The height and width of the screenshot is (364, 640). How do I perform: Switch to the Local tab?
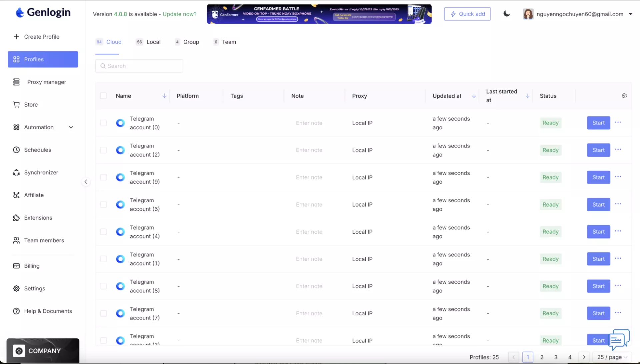coord(153,42)
